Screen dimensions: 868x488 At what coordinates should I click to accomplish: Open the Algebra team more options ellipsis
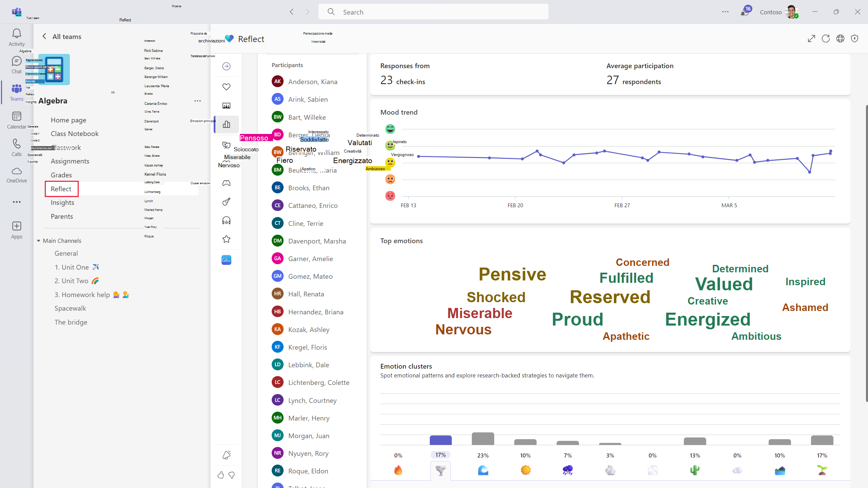click(197, 101)
